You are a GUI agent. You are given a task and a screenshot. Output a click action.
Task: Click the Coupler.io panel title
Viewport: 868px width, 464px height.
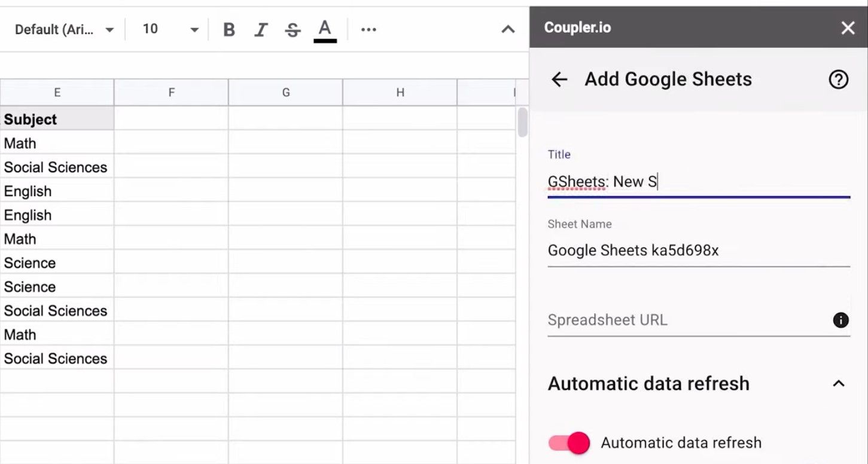[x=577, y=28]
